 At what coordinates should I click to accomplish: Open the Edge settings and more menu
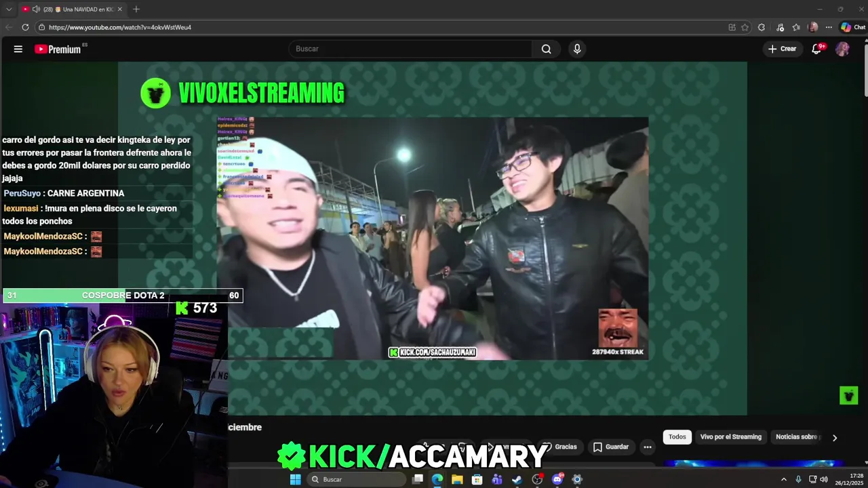[x=829, y=27]
